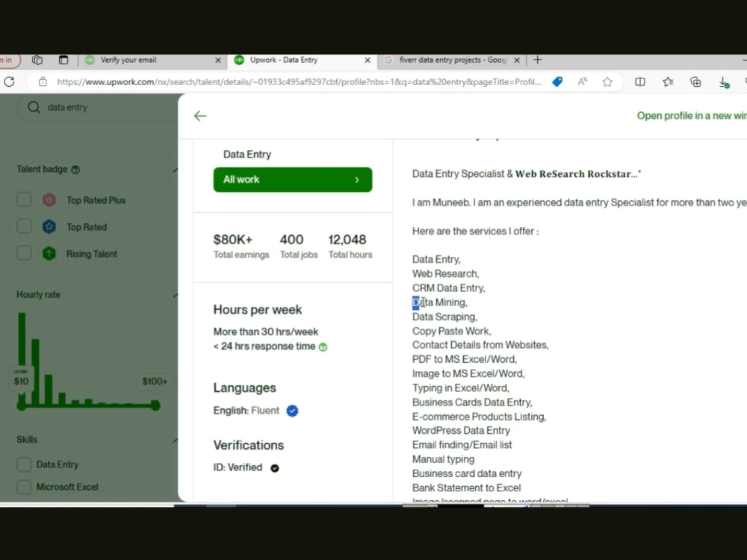The image size is (747, 560).
Task: Open the Collections icon
Action: point(695,82)
